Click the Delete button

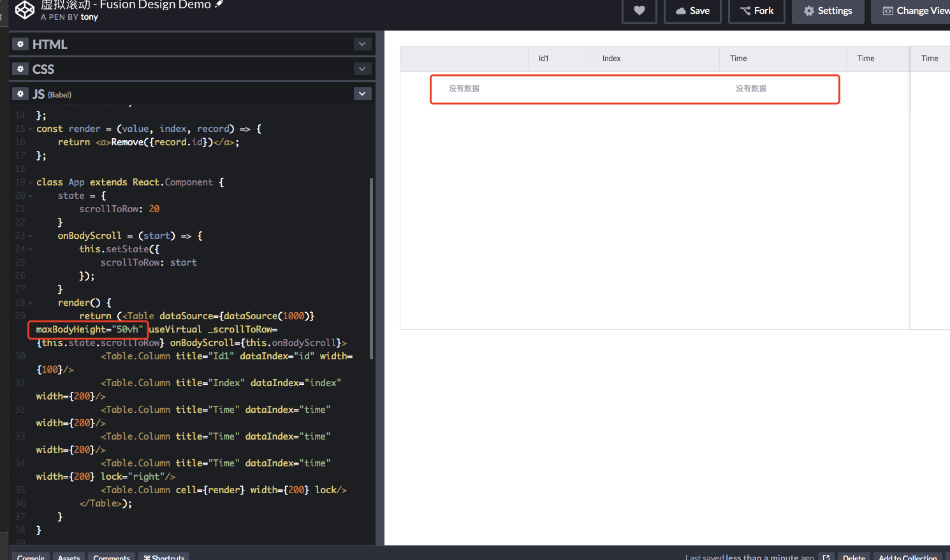point(854,556)
